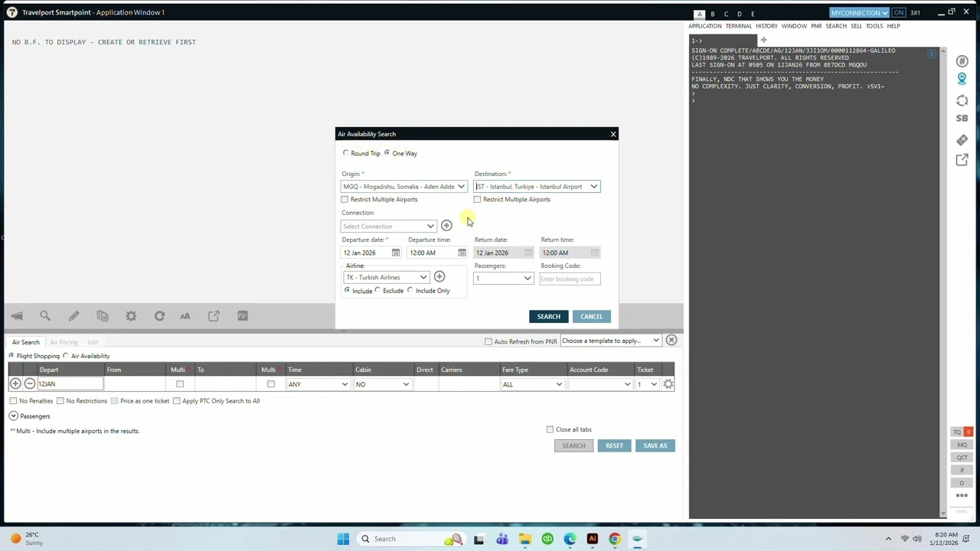Select the Air Availability radio option
The height and width of the screenshot is (551, 980).
66,356
